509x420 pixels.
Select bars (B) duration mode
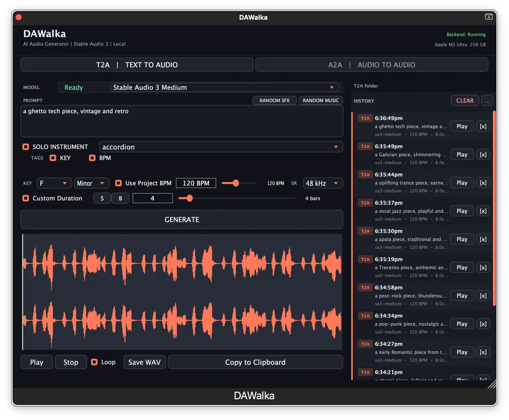pyautogui.click(x=120, y=198)
